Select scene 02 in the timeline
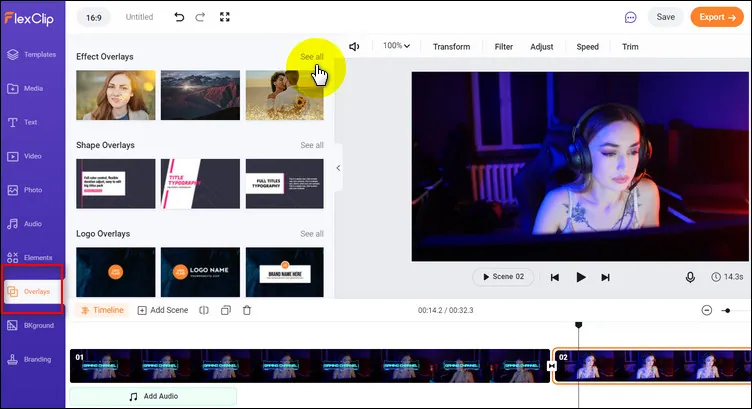752x409 pixels. coord(652,366)
